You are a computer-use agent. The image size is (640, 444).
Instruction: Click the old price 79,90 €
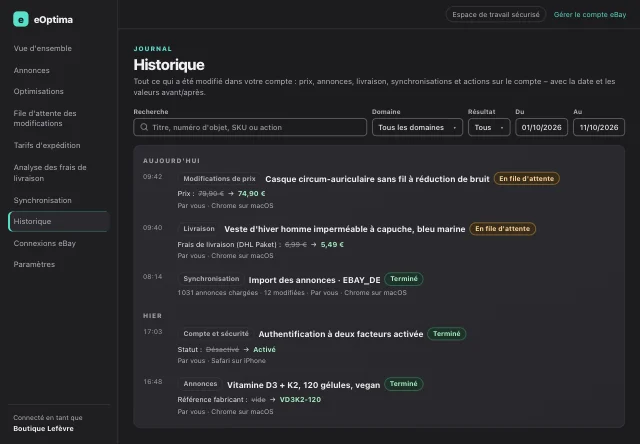211,193
